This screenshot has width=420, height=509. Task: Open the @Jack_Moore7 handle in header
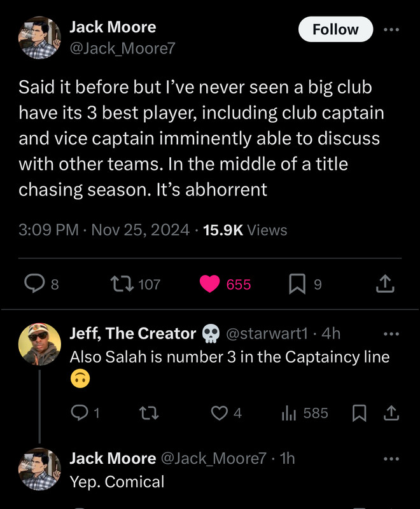(122, 48)
